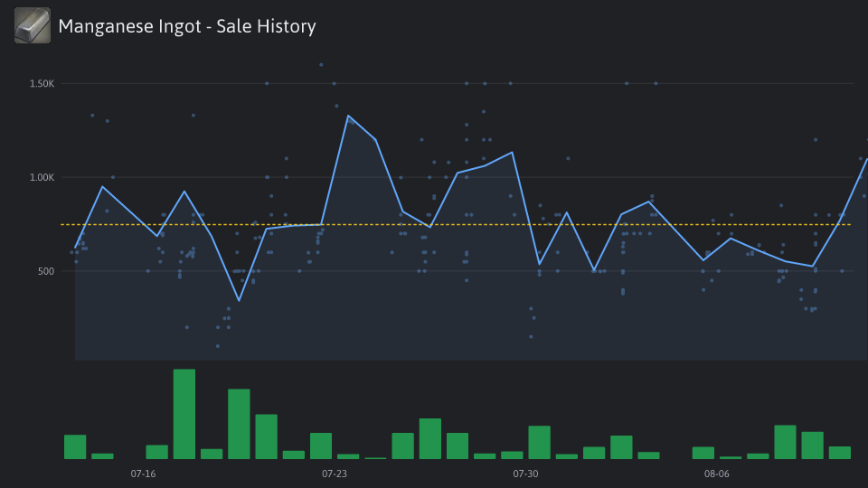Image resolution: width=868 pixels, height=488 pixels.
Task: Click the last green volume bar on the right
Action: click(x=840, y=453)
